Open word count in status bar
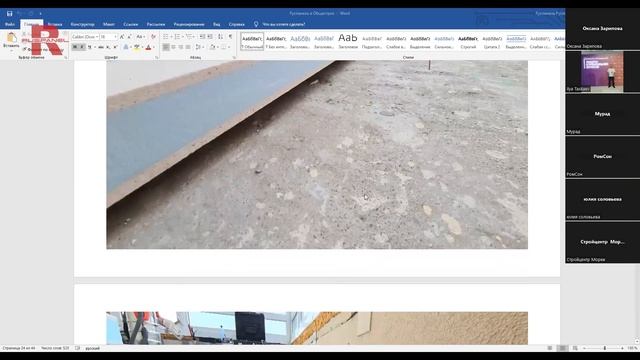This screenshot has height=360, width=640. (x=55, y=348)
